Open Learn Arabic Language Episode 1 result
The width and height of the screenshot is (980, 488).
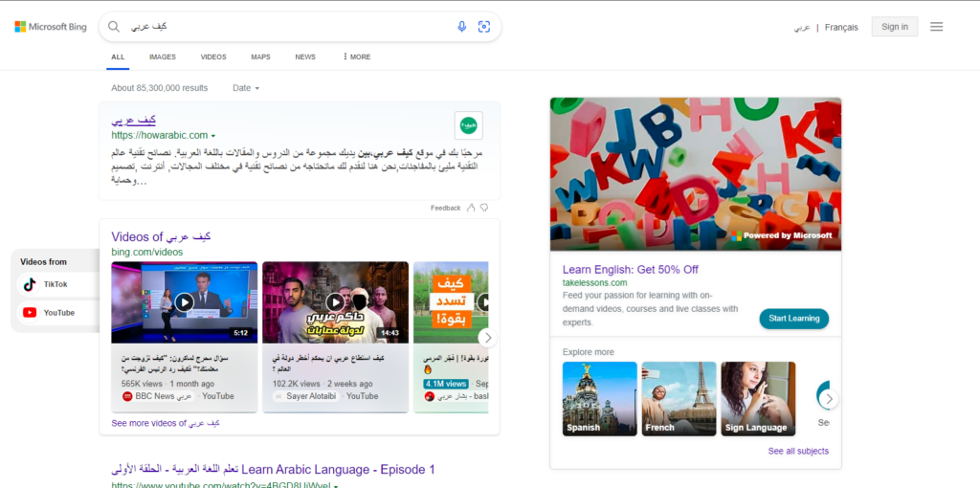(x=273, y=469)
